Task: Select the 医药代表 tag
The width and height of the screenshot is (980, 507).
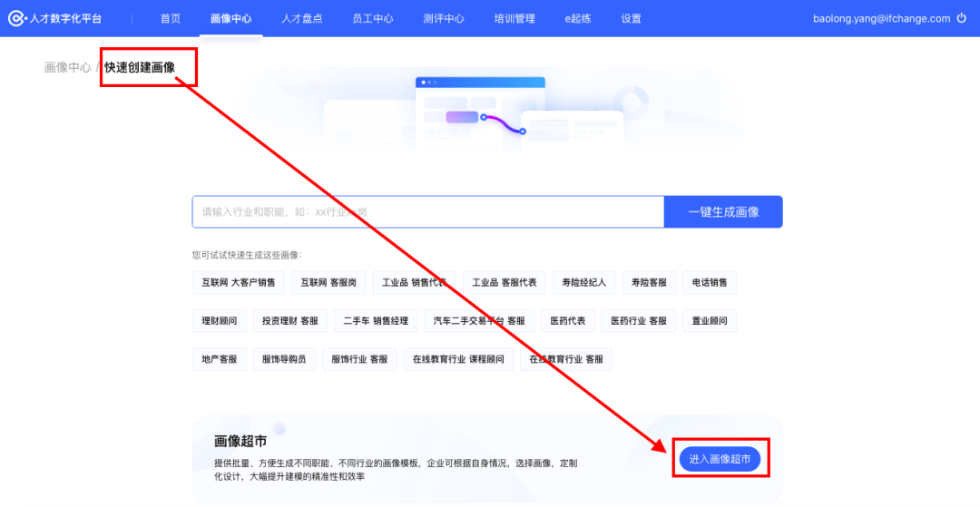Action: (x=568, y=321)
